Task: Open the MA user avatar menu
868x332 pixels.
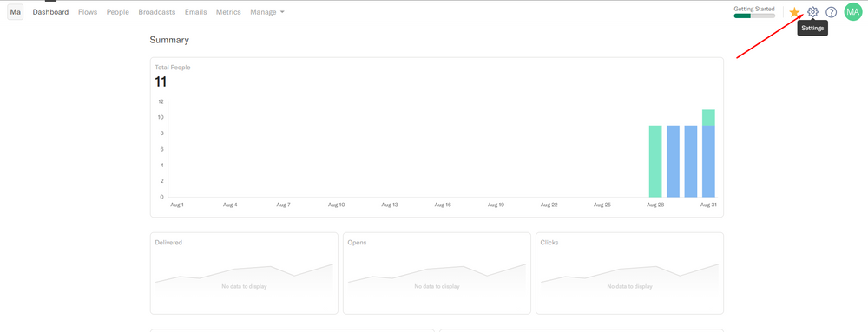Action: pyautogui.click(x=853, y=11)
